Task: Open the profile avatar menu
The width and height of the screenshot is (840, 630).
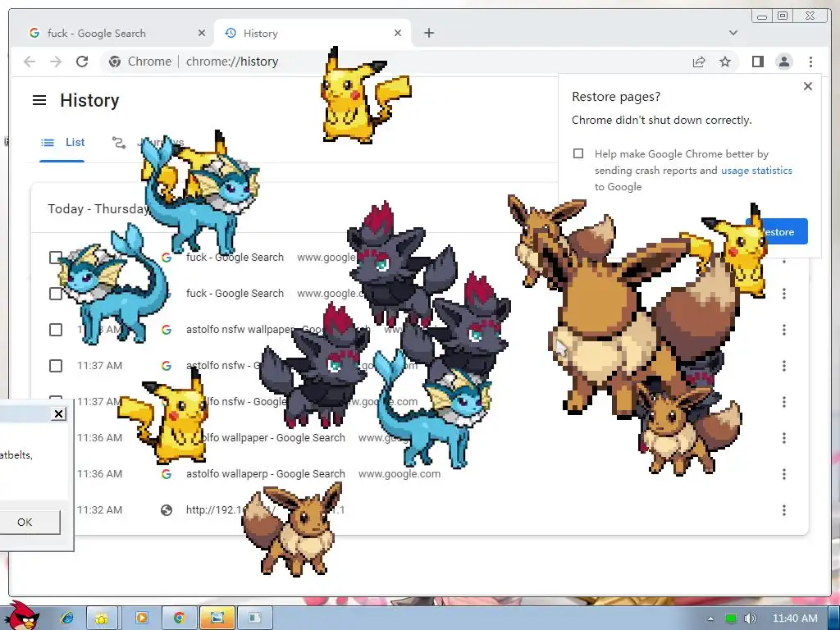Action: click(784, 62)
